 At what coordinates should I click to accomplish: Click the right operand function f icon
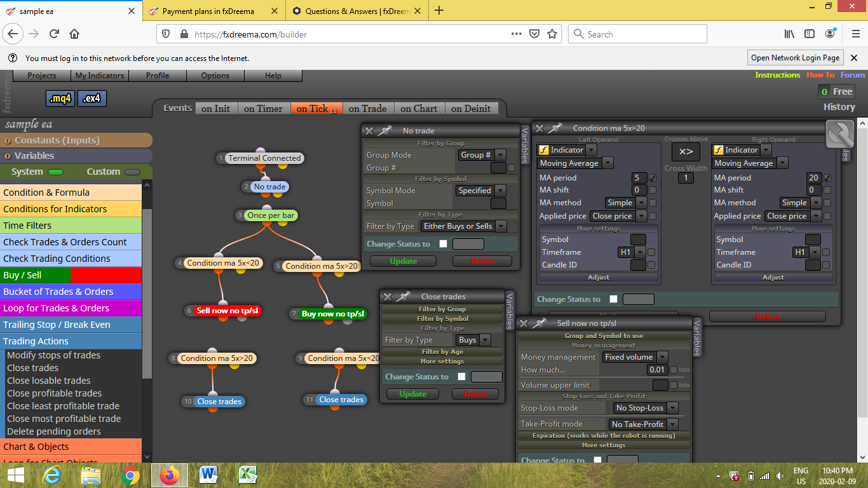point(719,150)
